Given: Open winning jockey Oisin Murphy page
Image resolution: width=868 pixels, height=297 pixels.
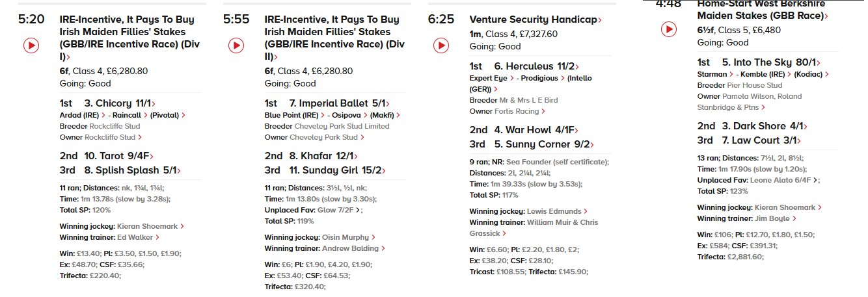Looking at the screenshot, I should [346, 238].
